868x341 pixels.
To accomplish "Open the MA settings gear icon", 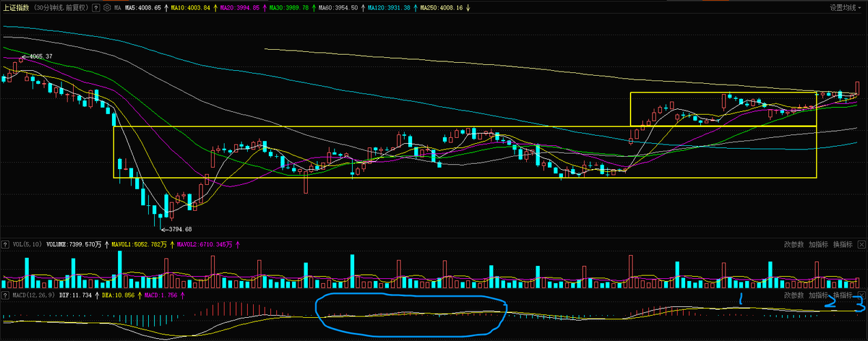I will (106, 8).
